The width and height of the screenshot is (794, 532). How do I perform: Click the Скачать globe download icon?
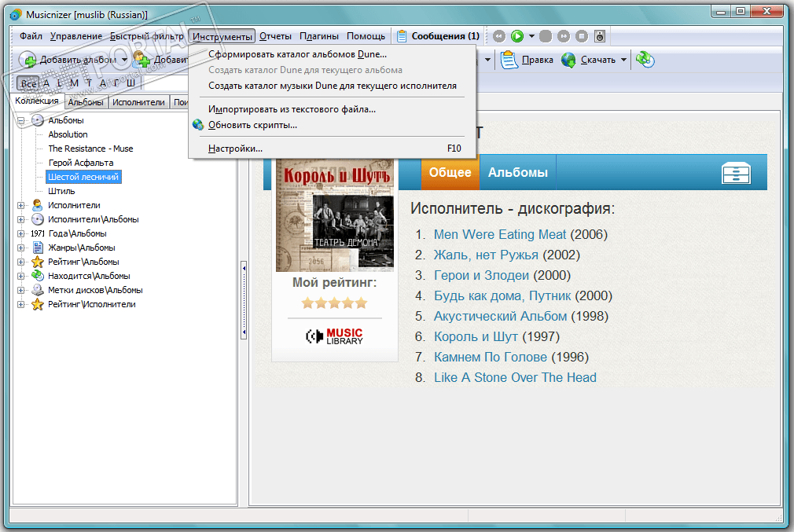[x=568, y=60]
